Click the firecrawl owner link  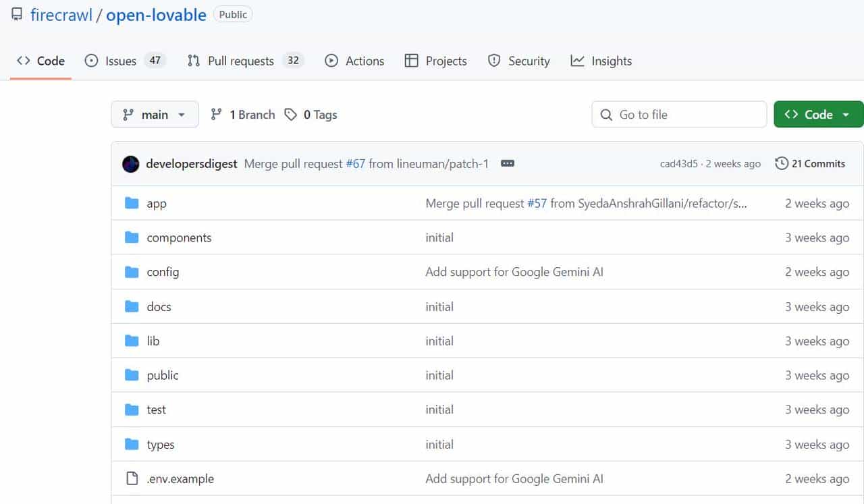(x=61, y=15)
